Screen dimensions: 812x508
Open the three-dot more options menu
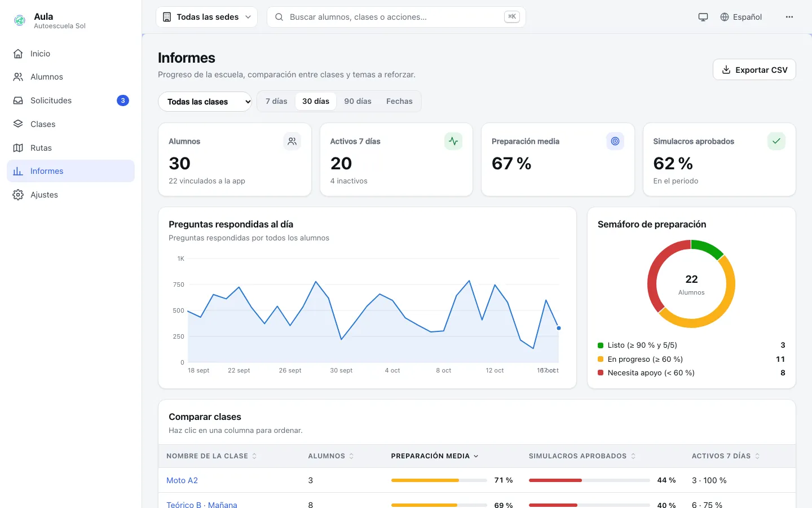[x=789, y=17]
